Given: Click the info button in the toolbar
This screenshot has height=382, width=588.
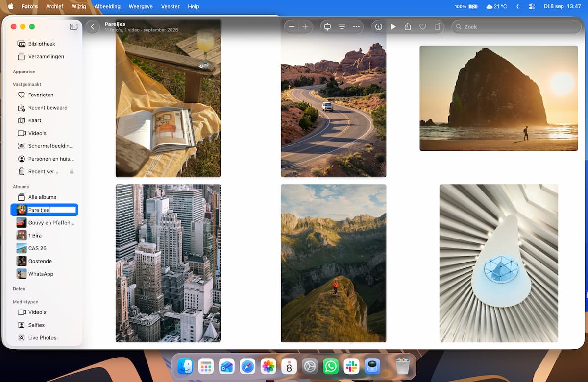Looking at the screenshot, I should point(379,27).
